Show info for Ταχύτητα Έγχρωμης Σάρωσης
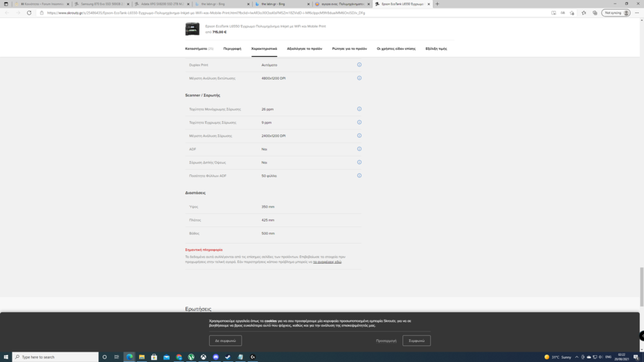 coord(359,123)
